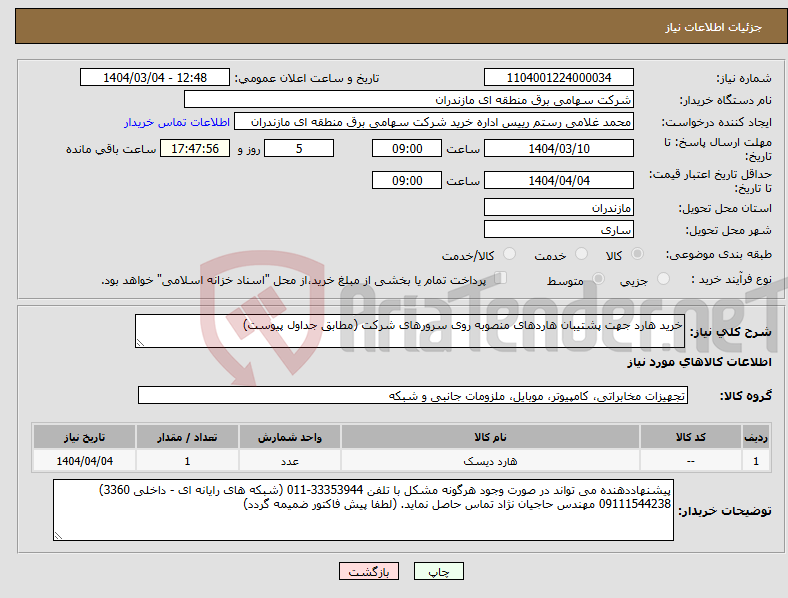The image size is (788, 598).
Task: Click the response deadline time 09:00 field
Action: tap(407, 148)
